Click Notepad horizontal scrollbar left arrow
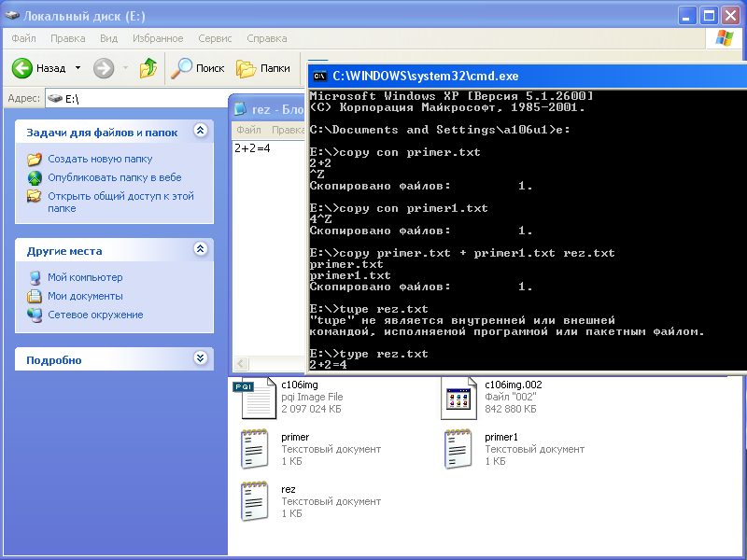This screenshot has width=747, height=560. pos(241,364)
